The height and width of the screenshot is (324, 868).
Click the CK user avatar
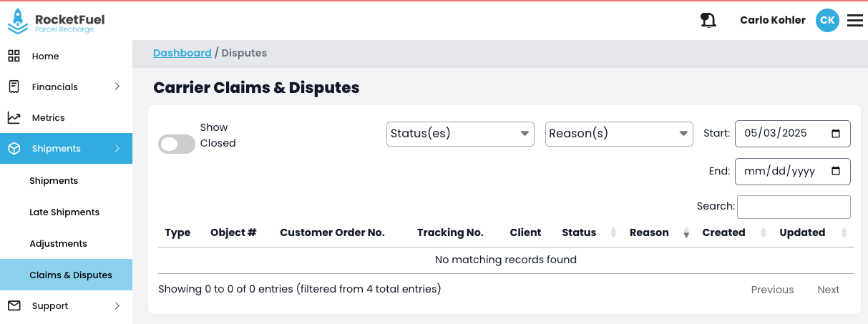pyautogui.click(x=827, y=20)
